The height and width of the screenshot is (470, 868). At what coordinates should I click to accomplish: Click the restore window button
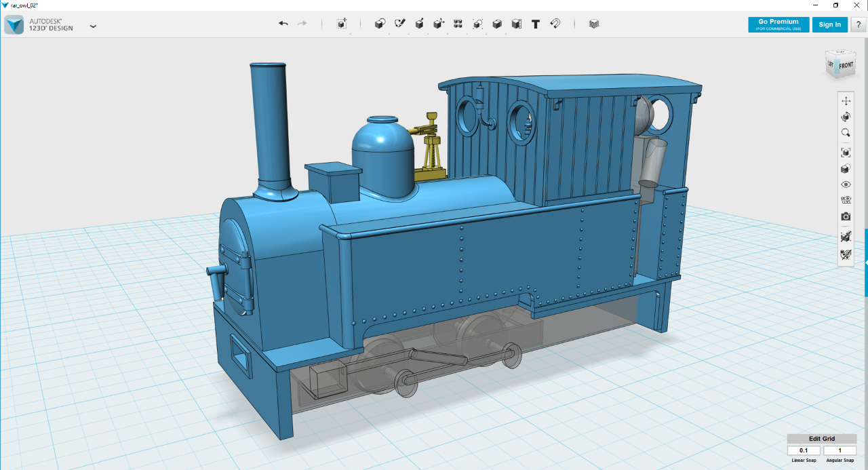point(835,5)
